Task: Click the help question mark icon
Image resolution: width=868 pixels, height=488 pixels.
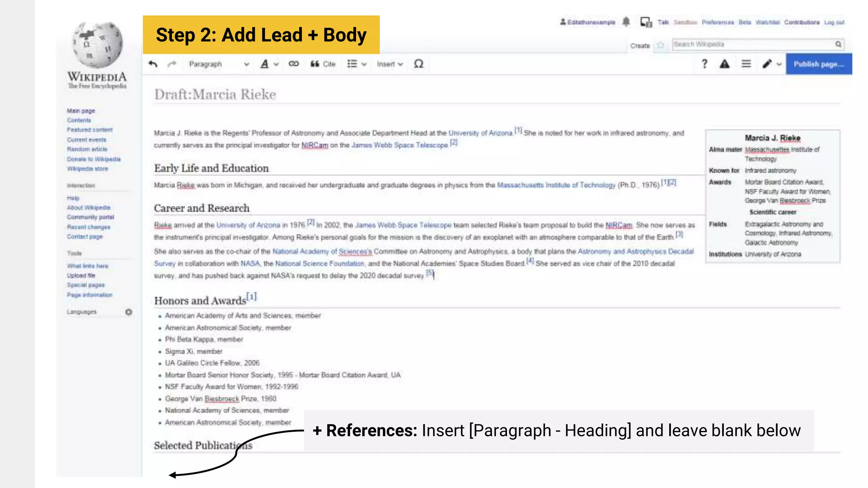Action: click(704, 64)
